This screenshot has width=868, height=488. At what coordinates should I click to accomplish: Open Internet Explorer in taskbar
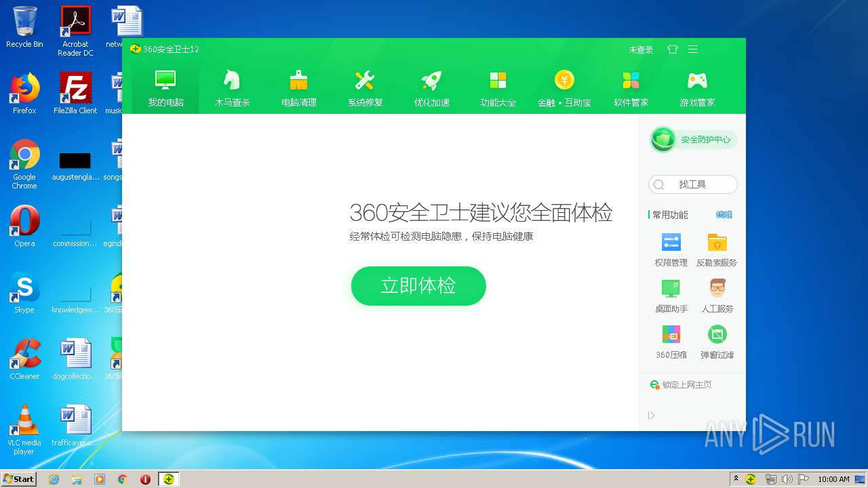click(x=54, y=479)
